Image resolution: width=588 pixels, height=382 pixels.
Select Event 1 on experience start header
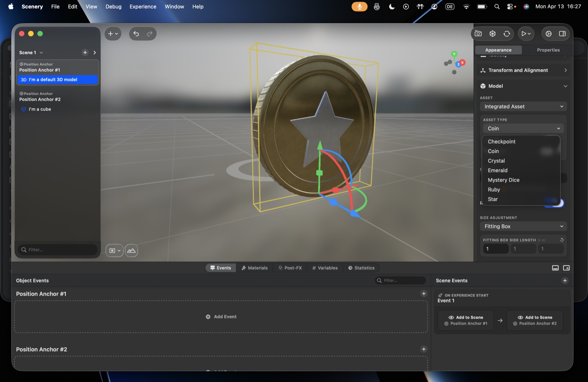(502, 298)
